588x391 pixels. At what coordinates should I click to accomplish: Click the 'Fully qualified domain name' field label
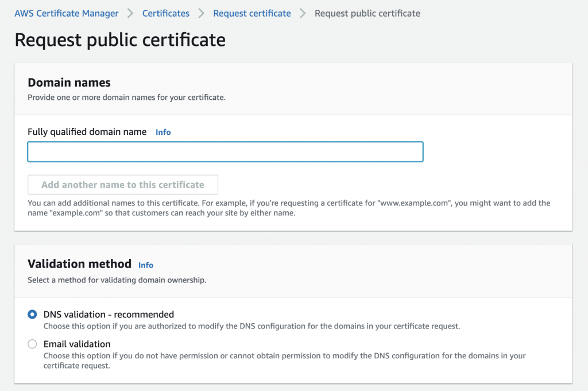87,132
